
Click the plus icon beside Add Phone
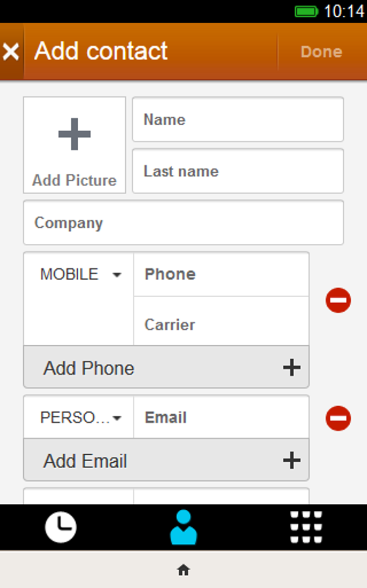point(291,367)
